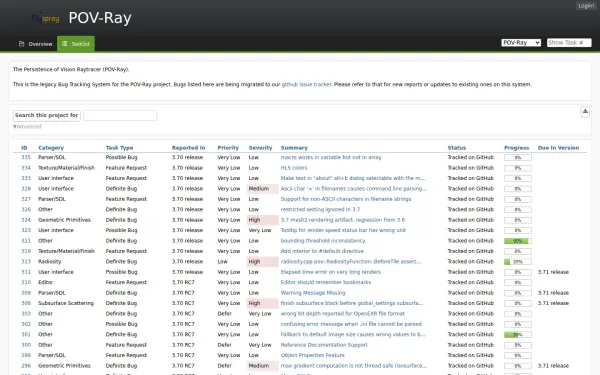Click the Flyspray logo icon
The image size is (600, 375).
(x=46, y=18)
